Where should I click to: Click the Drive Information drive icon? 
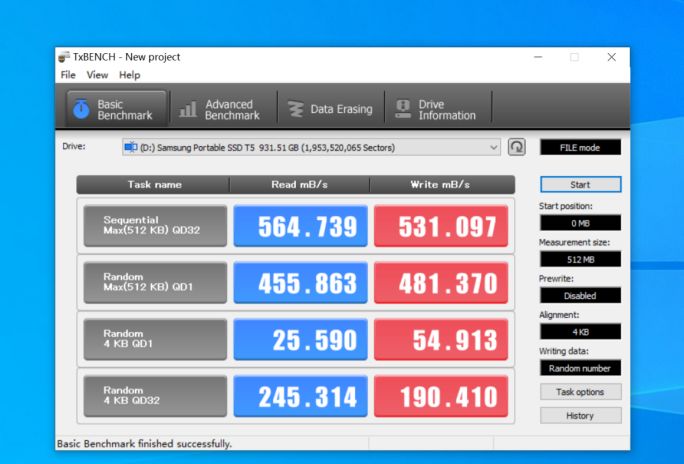(x=403, y=109)
